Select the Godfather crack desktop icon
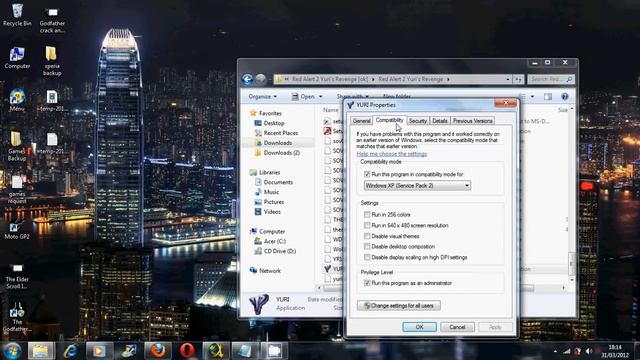The width and height of the screenshot is (640, 360). pos(52,20)
